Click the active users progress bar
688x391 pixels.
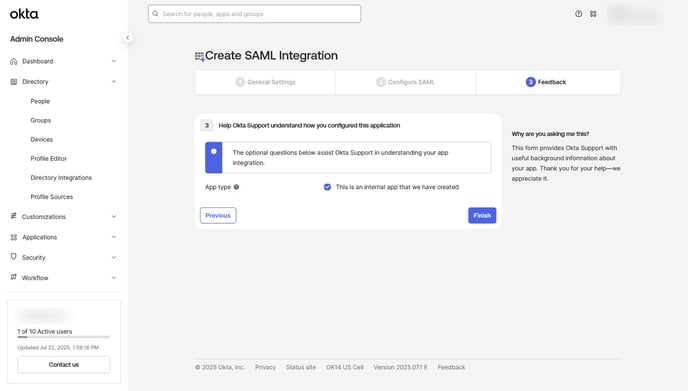64,337
